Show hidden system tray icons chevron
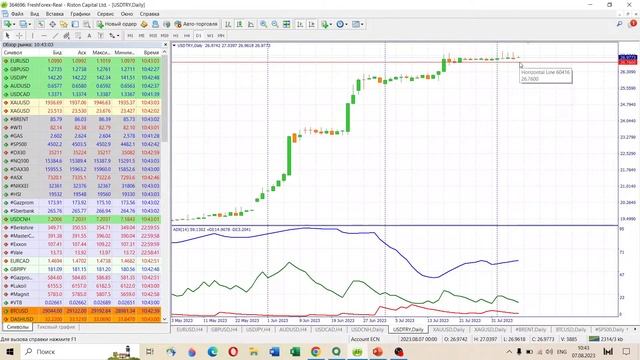Image resolution: width=640 pixels, height=360 pixels. click(x=509, y=351)
